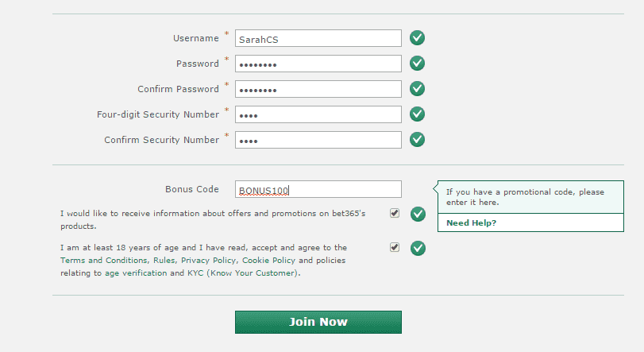The image size is (644, 352).
Task: Focus the Username field containing SarahCS
Action: [x=318, y=38]
